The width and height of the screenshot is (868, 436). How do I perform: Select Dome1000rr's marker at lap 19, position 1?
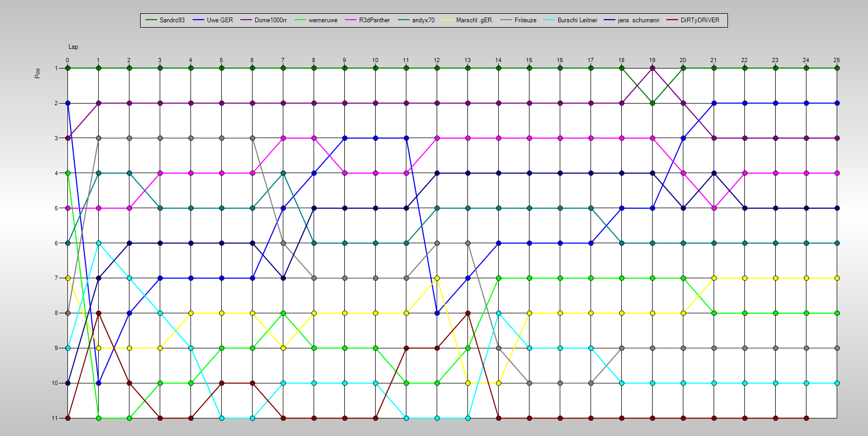(652, 68)
